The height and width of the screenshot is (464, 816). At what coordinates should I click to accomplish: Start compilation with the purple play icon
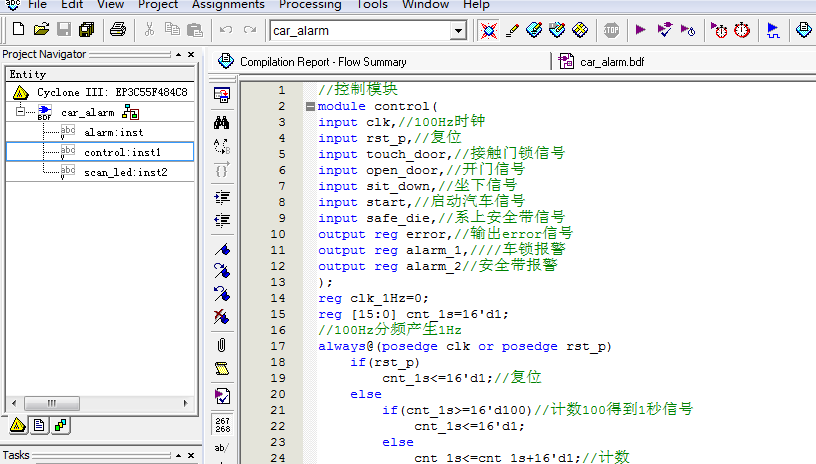[x=640, y=30]
